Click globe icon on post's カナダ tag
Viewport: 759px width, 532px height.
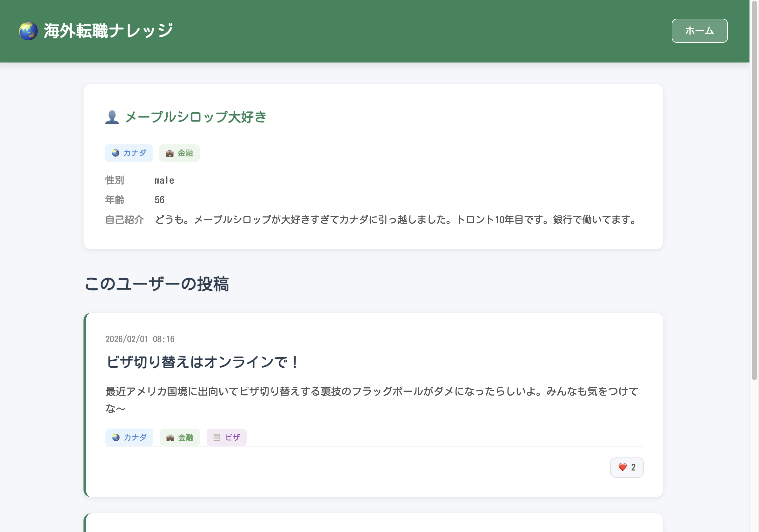tap(116, 437)
